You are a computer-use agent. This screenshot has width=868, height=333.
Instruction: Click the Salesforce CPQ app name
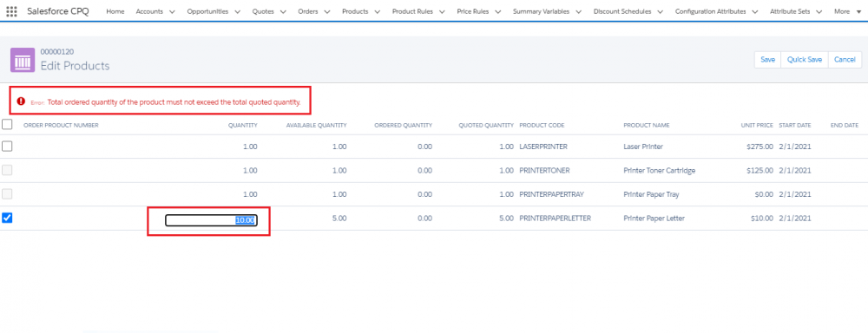click(57, 11)
